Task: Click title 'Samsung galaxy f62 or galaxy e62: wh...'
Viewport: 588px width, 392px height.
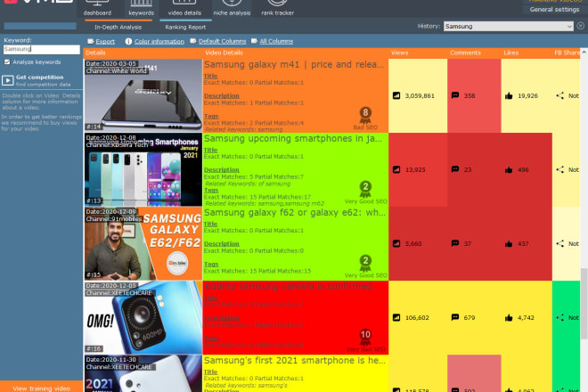Action: (294, 212)
